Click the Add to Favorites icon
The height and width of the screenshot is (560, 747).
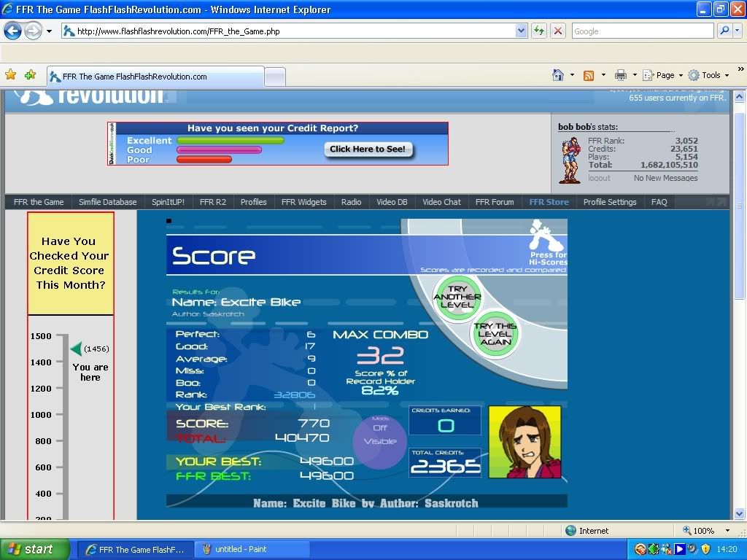(x=30, y=75)
